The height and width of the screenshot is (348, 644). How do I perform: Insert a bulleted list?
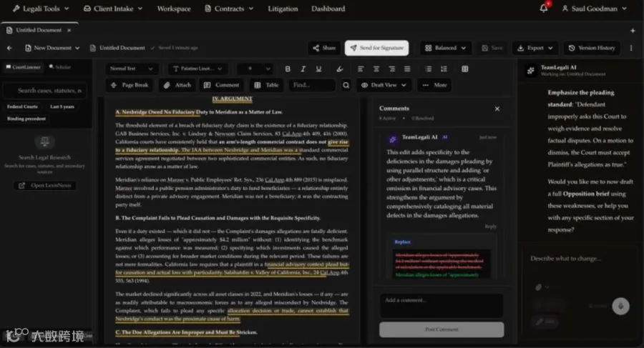coord(429,69)
